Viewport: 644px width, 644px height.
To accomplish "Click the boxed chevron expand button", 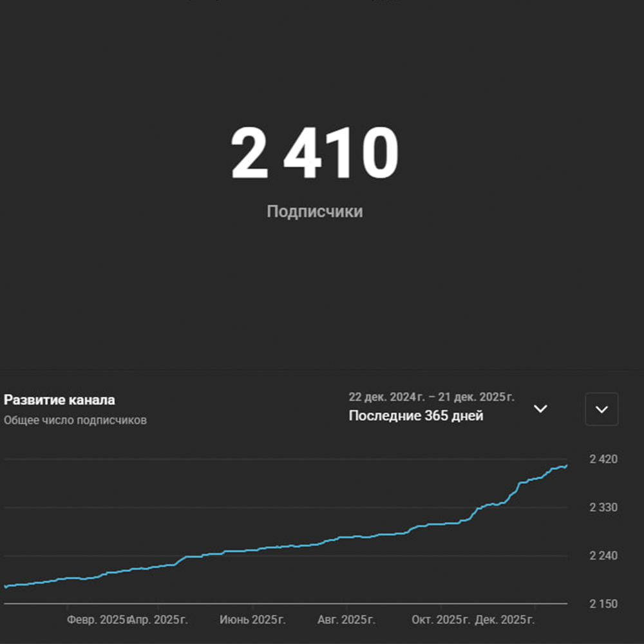I will coord(601,410).
